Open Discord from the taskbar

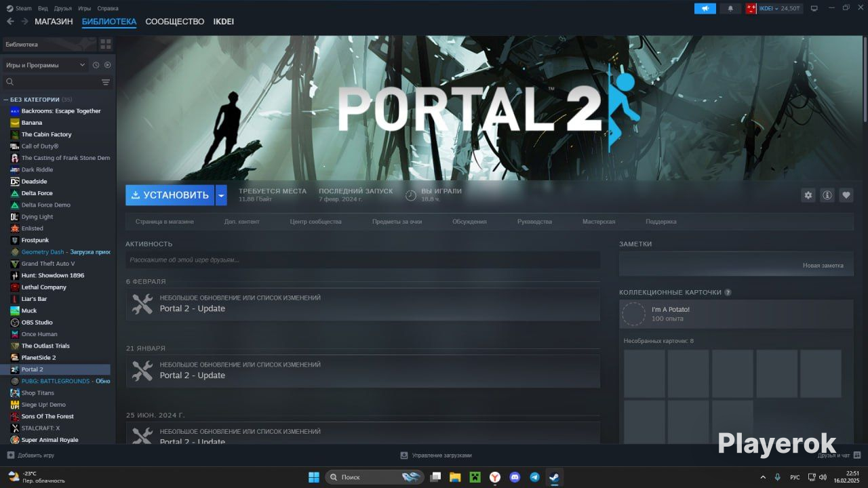click(x=515, y=477)
